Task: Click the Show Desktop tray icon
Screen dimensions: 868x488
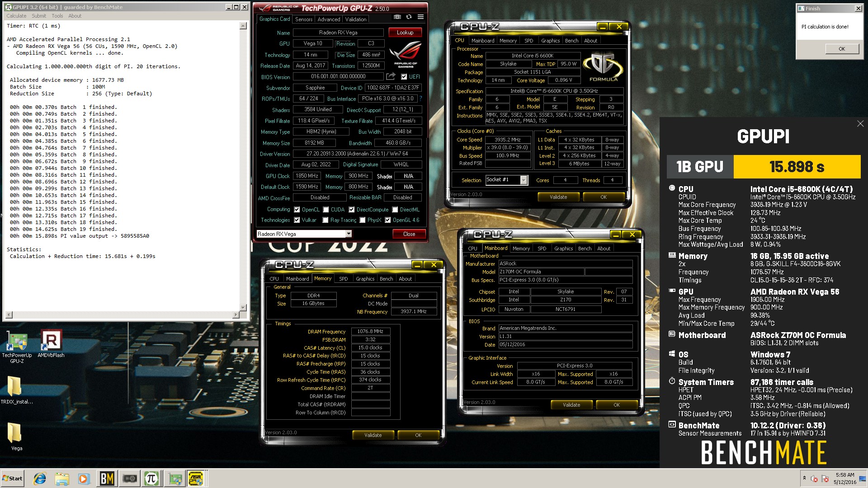Action: coord(863,479)
